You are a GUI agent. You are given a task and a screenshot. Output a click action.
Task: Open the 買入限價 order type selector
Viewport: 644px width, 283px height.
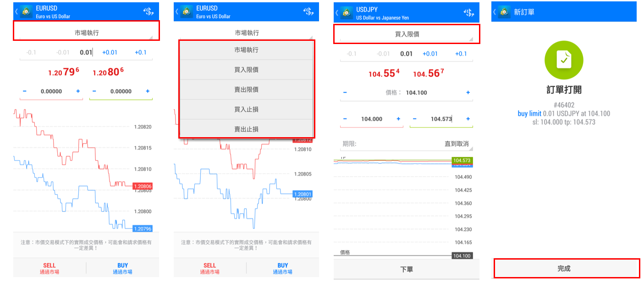point(406,33)
